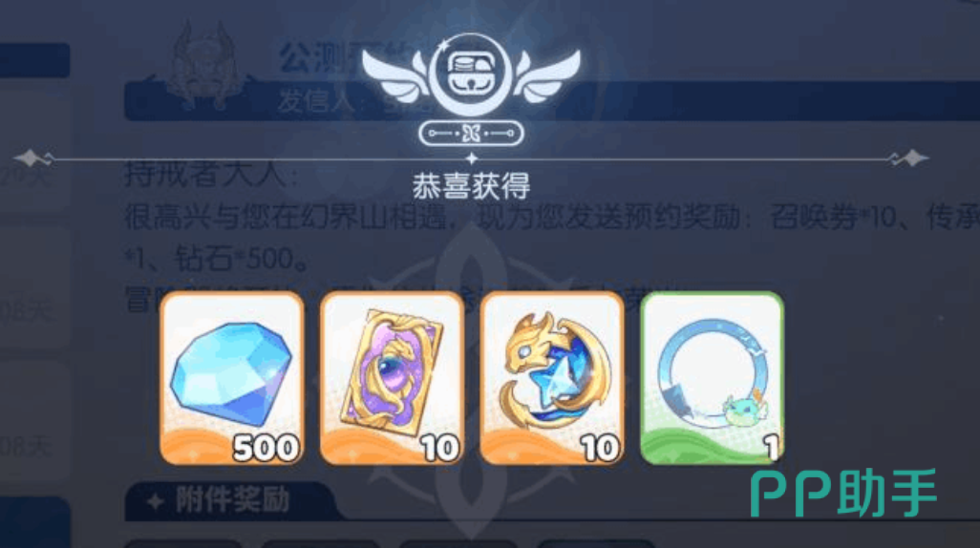Screen dimensions: 980x548
Task: Click the quantity 1 on the avatar frame
Action: [772, 448]
